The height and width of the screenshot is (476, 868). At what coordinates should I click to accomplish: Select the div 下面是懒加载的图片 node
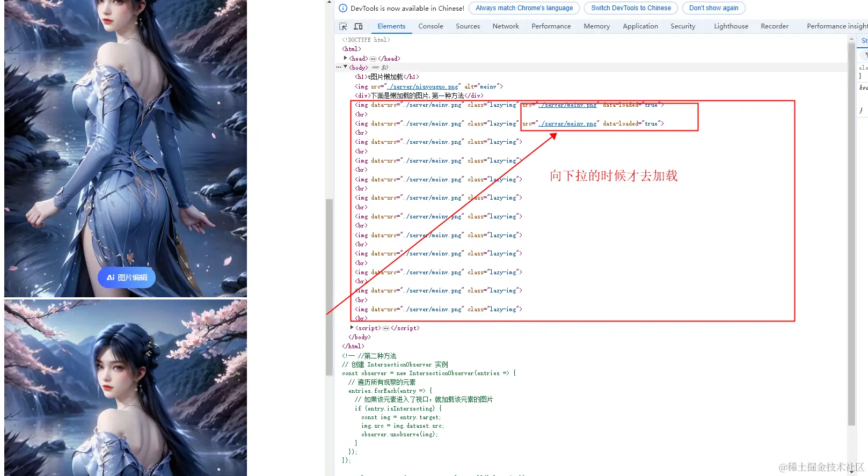pyautogui.click(x=419, y=96)
